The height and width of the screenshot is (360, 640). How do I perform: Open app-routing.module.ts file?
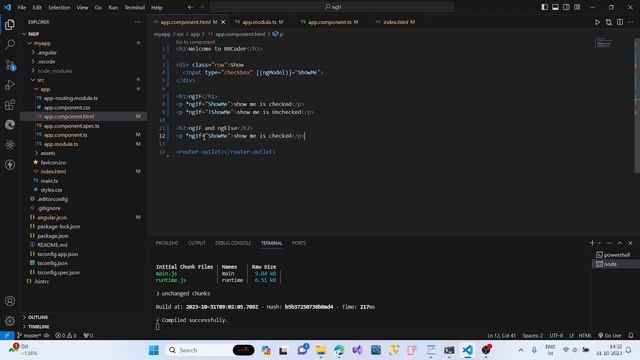pos(71,98)
